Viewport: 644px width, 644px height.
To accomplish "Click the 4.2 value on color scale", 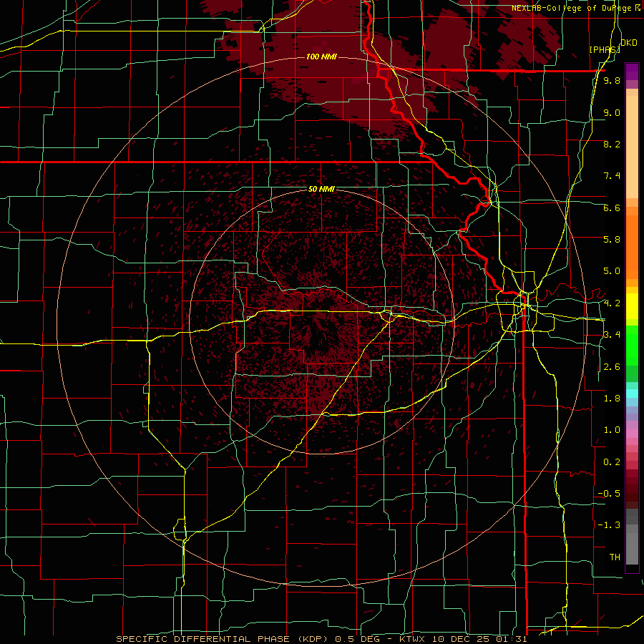I will pyautogui.click(x=612, y=303).
